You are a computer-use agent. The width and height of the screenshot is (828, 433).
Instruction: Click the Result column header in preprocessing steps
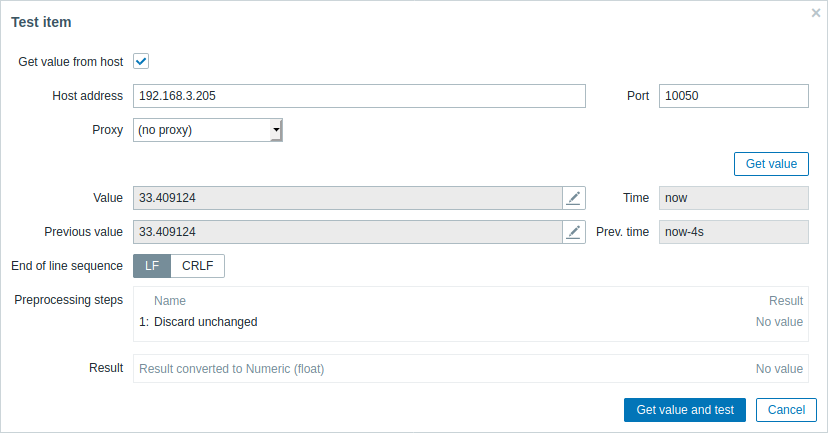coord(786,300)
